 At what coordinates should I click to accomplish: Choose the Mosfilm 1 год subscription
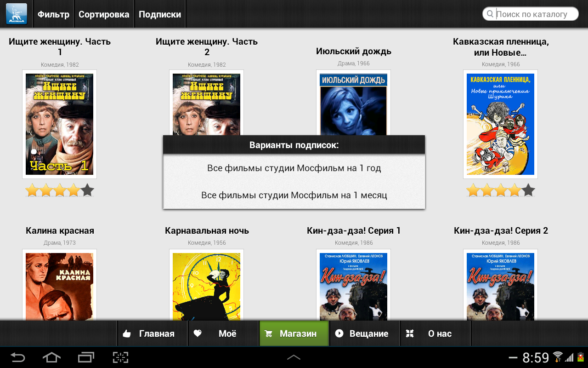pos(294,168)
